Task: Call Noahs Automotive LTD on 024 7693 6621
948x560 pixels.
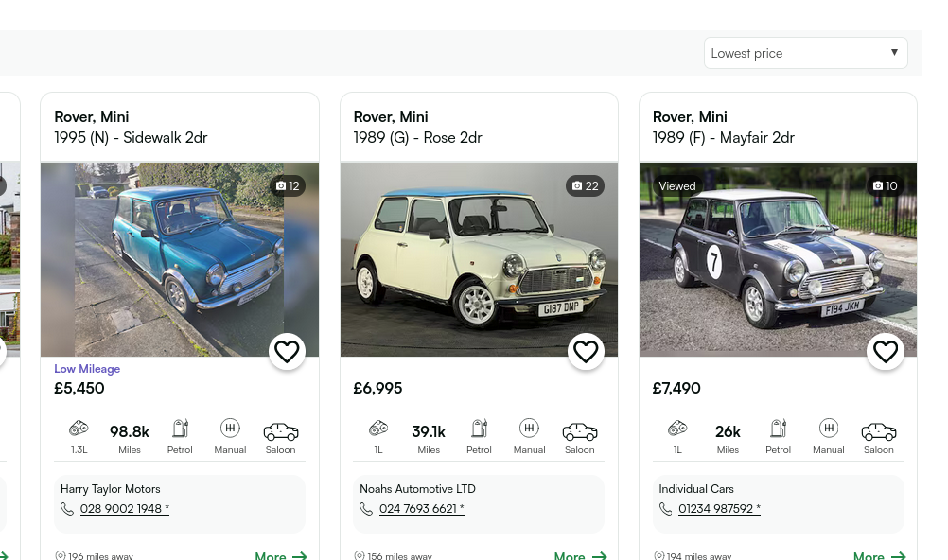Action: tap(421, 509)
